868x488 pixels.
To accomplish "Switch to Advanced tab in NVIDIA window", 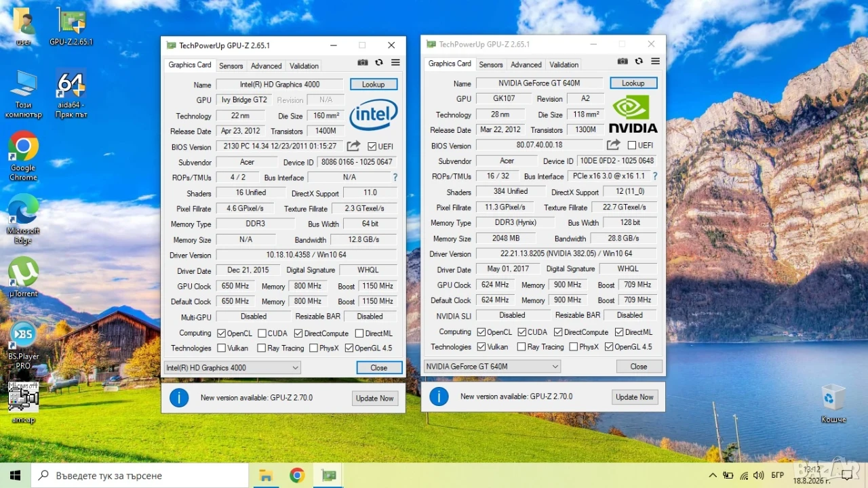I will tap(526, 64).
